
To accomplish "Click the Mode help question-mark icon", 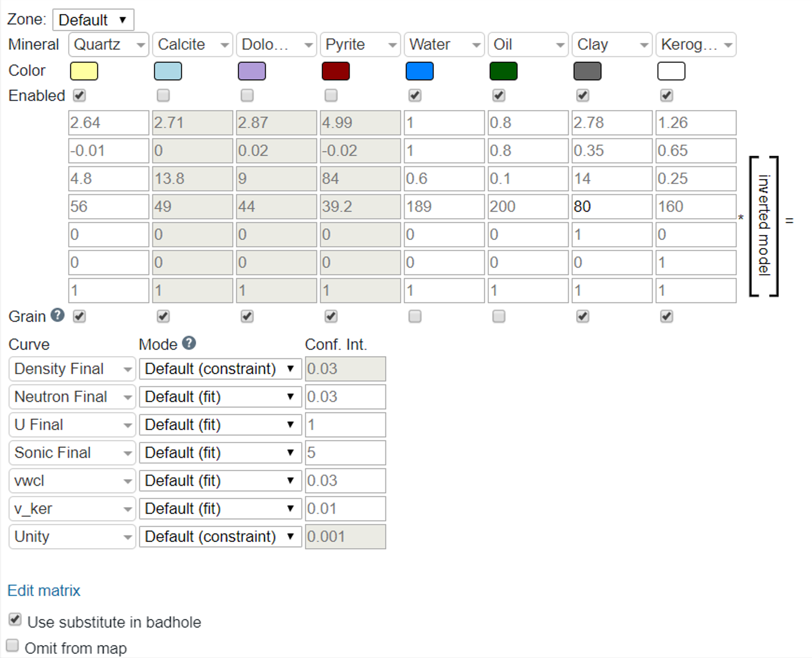I will [189, 343].
